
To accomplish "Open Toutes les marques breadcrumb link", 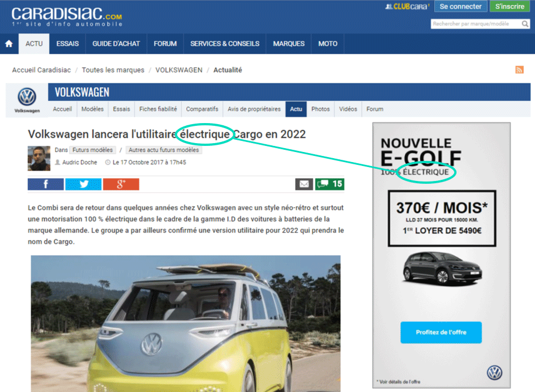I will (x=113, y=70).
